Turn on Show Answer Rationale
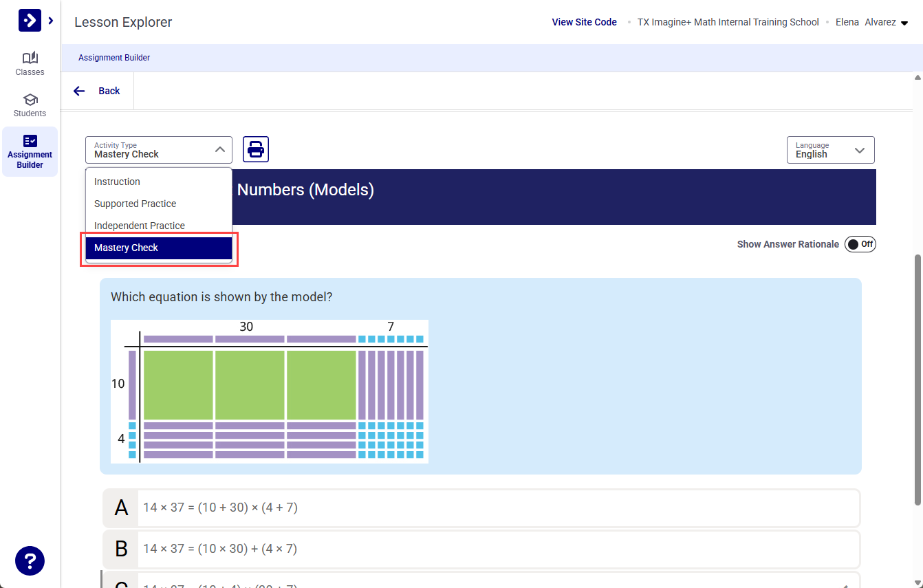 [860, 244]
